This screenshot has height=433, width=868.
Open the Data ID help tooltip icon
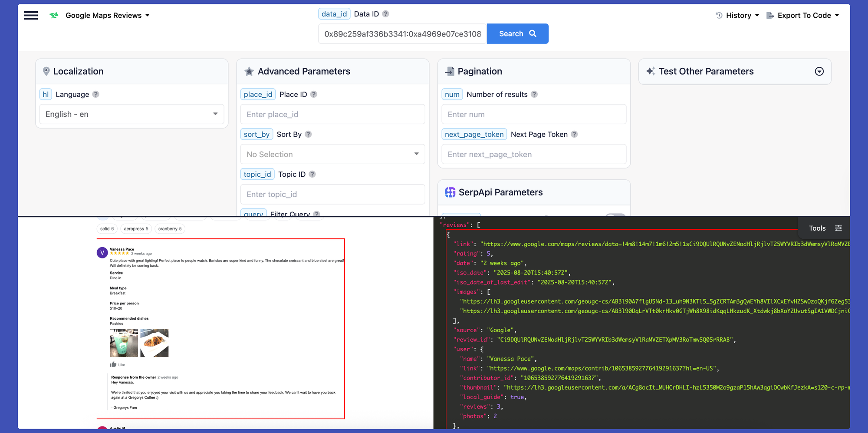click(385, 14)
